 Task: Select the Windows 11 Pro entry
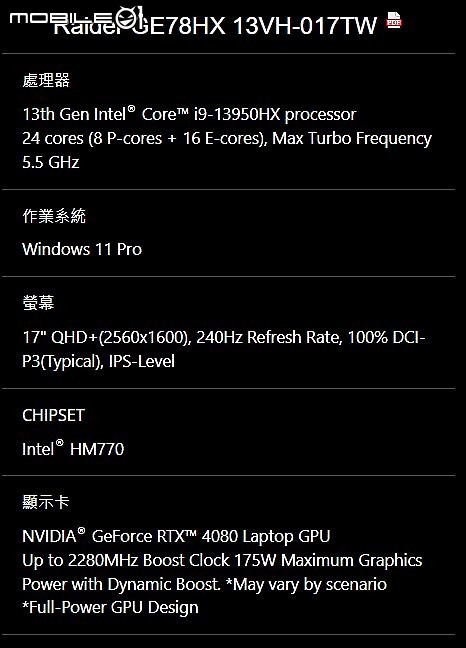pyautogui.click(x=82, y=249)
